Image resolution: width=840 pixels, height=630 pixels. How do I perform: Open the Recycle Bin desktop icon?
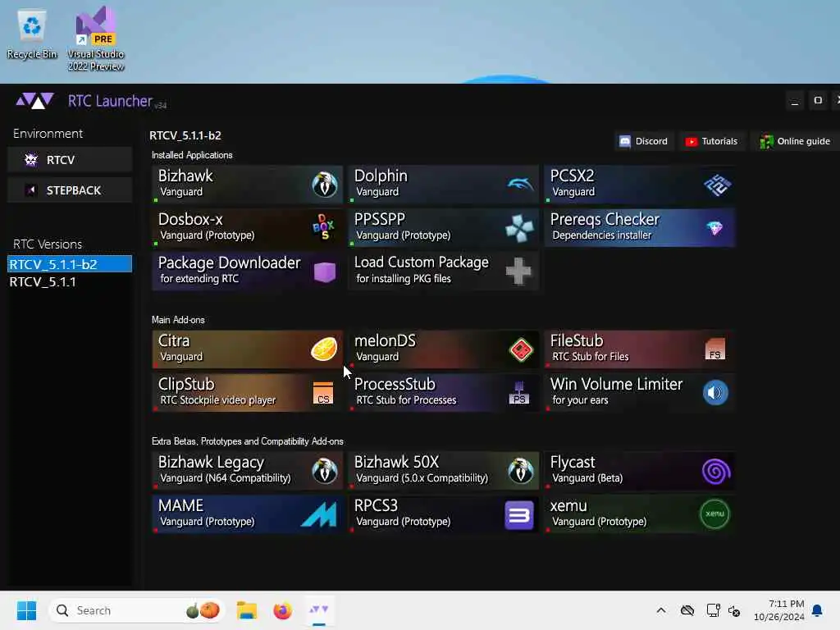(x=32, y=34)
